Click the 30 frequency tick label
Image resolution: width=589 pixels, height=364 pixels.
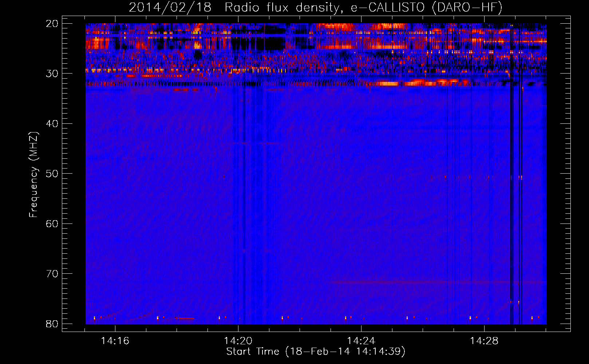point(52,74)
